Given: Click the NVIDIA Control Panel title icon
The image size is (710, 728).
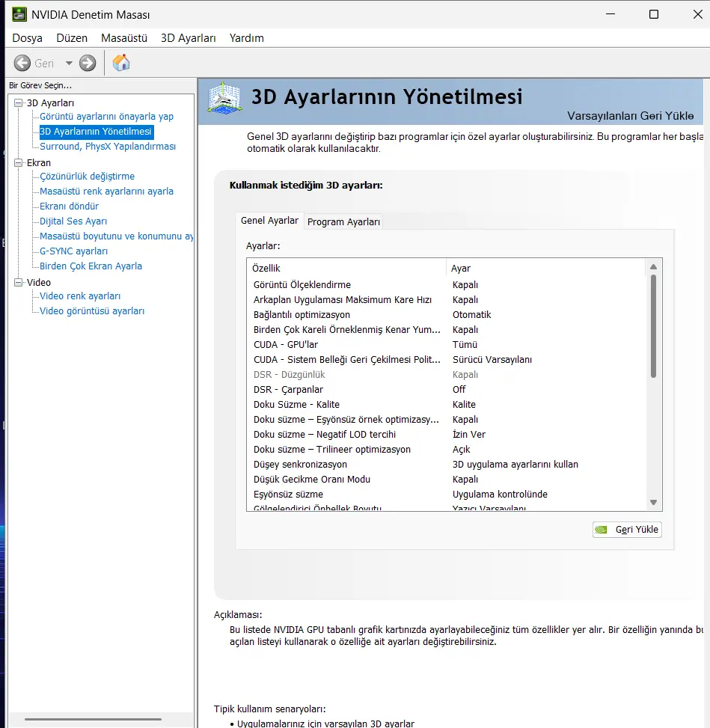Looking at the screenshot, I should point(19,14).
